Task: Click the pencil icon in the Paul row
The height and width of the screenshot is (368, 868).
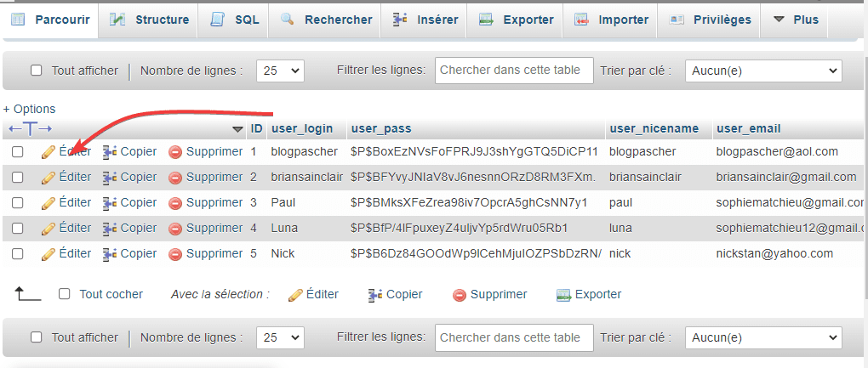Action: coord(49,203)
